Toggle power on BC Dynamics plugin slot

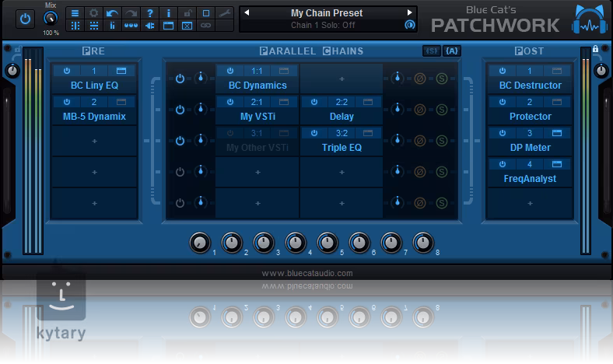pyautogui.click(x=229, y=71)
